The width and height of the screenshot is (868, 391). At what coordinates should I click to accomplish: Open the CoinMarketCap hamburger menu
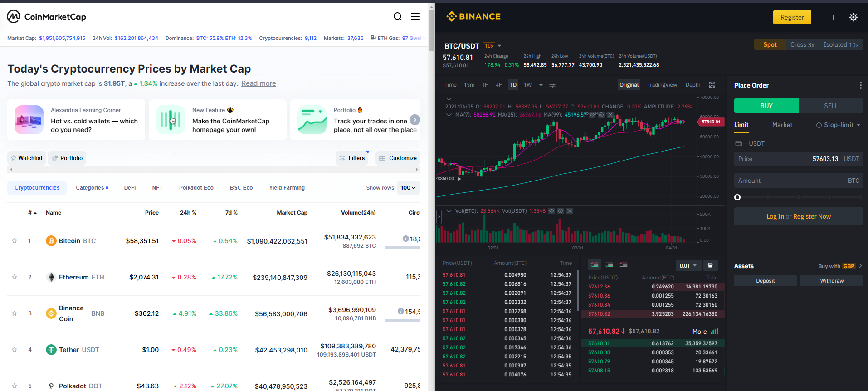click(x=415, y=17)
